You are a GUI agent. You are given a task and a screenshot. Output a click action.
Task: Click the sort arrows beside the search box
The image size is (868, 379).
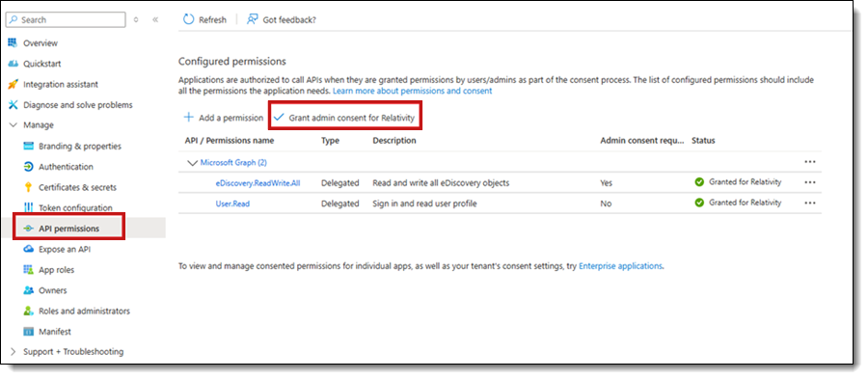[x=136, y=19]
